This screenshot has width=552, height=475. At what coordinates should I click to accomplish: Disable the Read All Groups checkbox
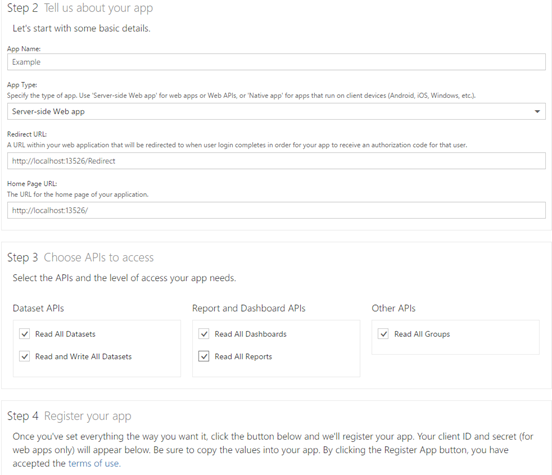point(383,334)
